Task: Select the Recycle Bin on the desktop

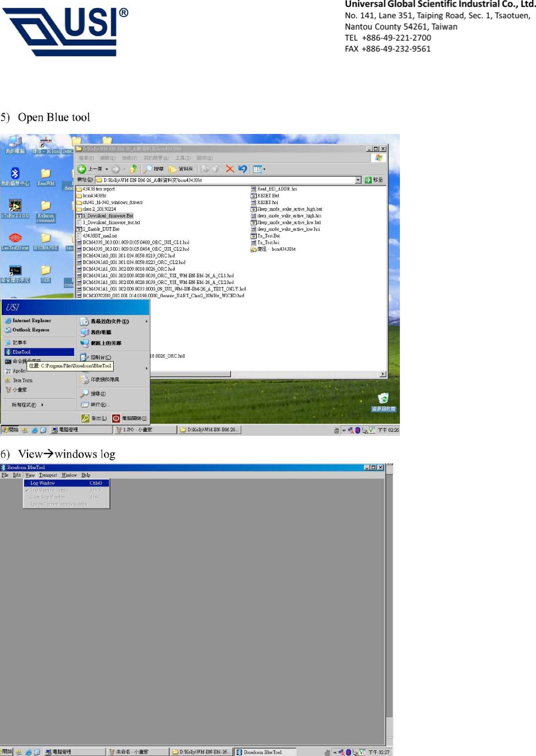Action: click(383, 402)
